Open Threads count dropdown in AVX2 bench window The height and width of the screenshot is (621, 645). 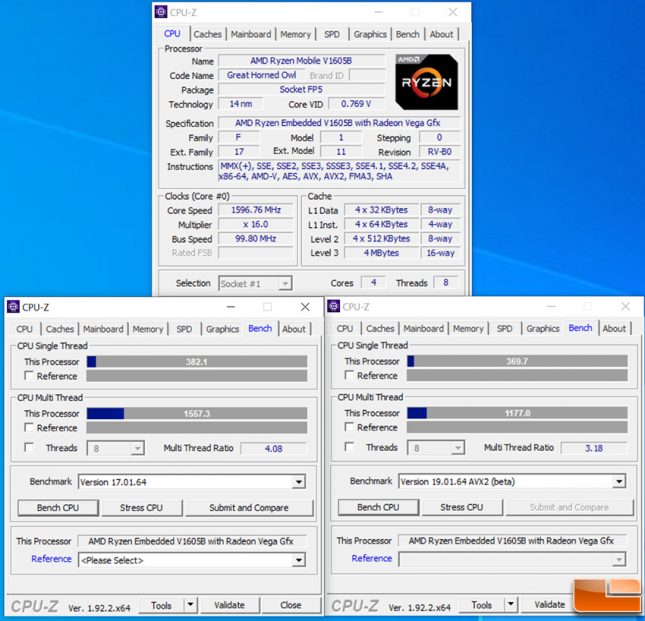(436, 447)
